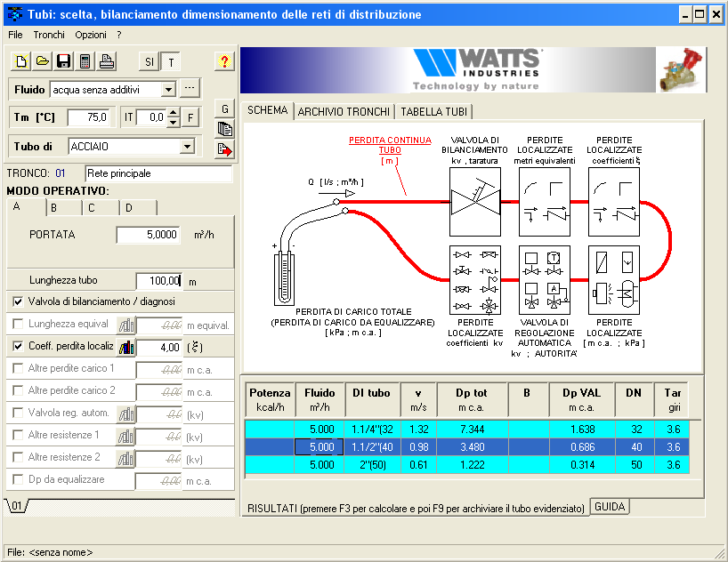
Task: Click the tronco name field Rete principale
Action: coord(158,173)
